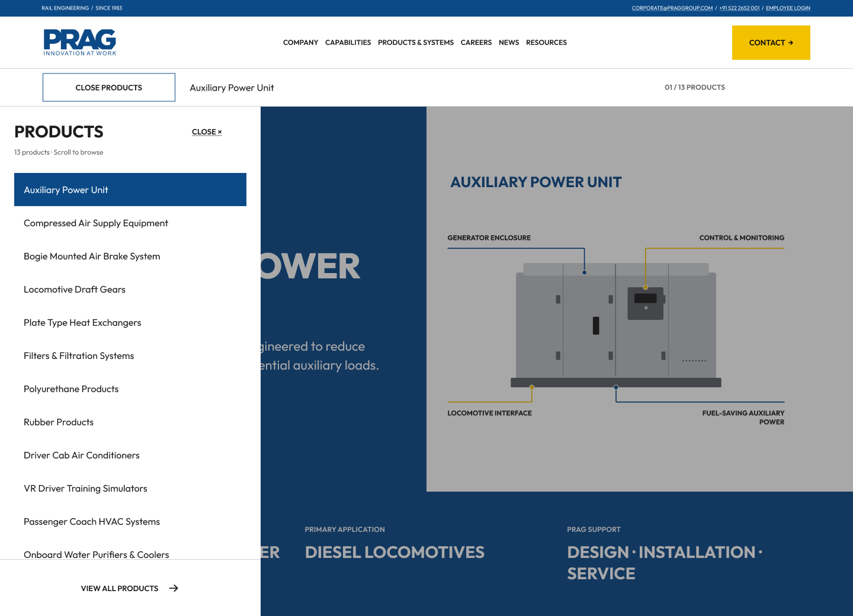The width and height of the screenshot is (853, 616).
Task: Click the 01 / 13 Products counter
Action: pos(695,87)
